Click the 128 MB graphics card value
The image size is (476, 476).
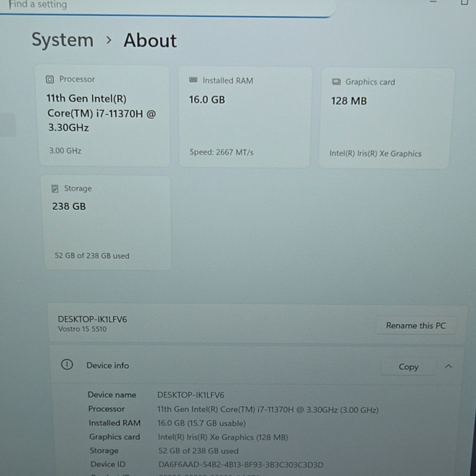[349, 101]
